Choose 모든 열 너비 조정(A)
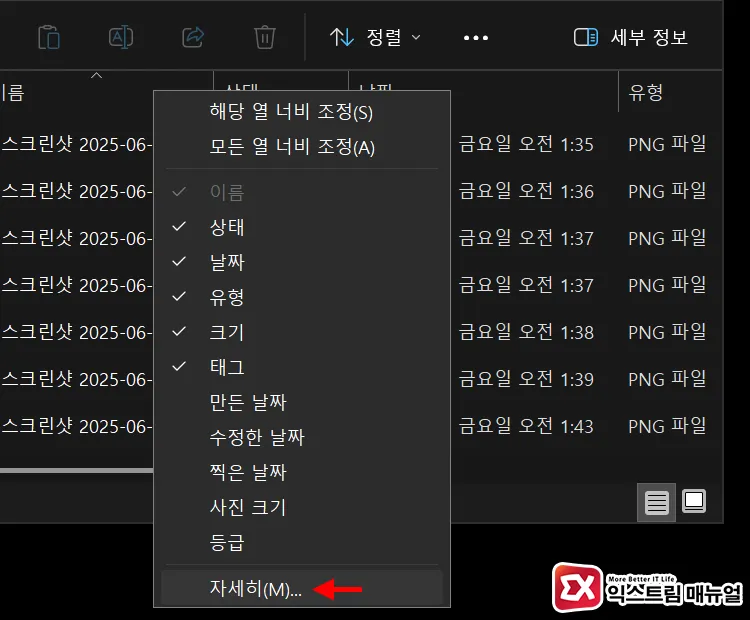 (x=302, y=147)
